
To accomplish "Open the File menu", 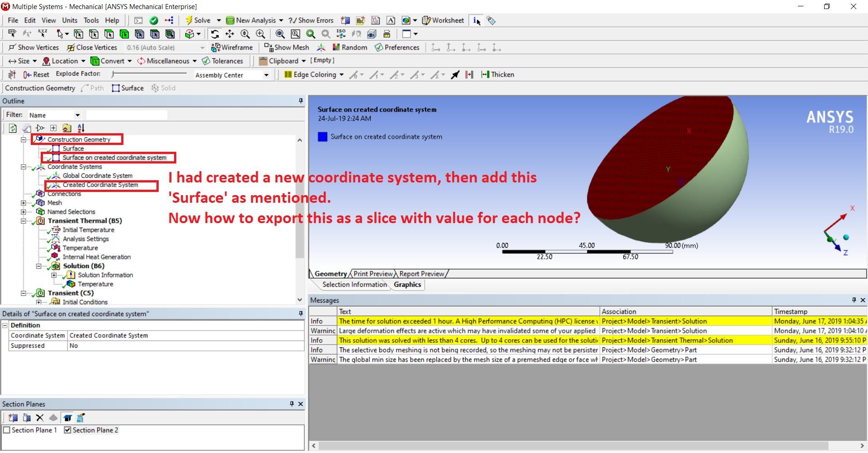I will pos(13,20).
